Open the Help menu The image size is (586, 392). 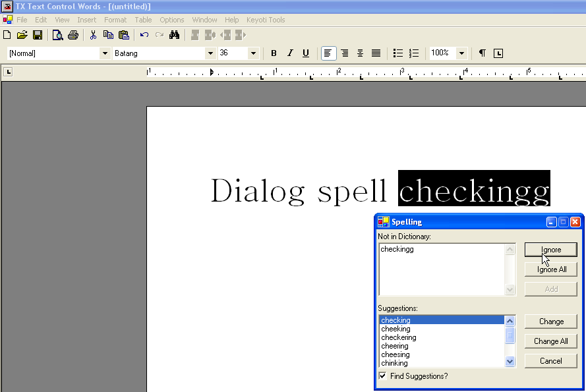pyautogui.click(x=232, y=20)
